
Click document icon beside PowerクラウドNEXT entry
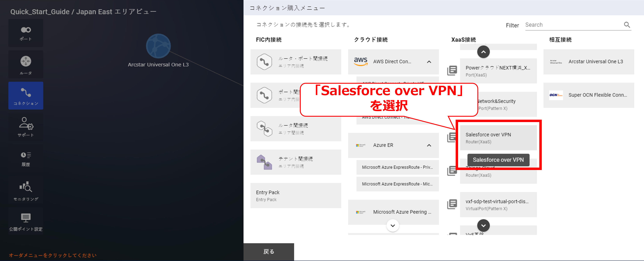click(452, 71)
